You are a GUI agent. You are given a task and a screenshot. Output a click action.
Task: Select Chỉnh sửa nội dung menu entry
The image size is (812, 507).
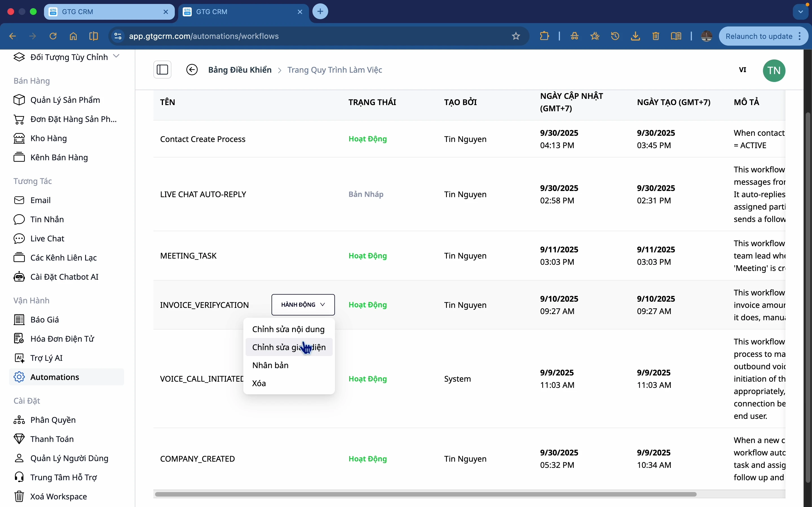coord(288,329)
